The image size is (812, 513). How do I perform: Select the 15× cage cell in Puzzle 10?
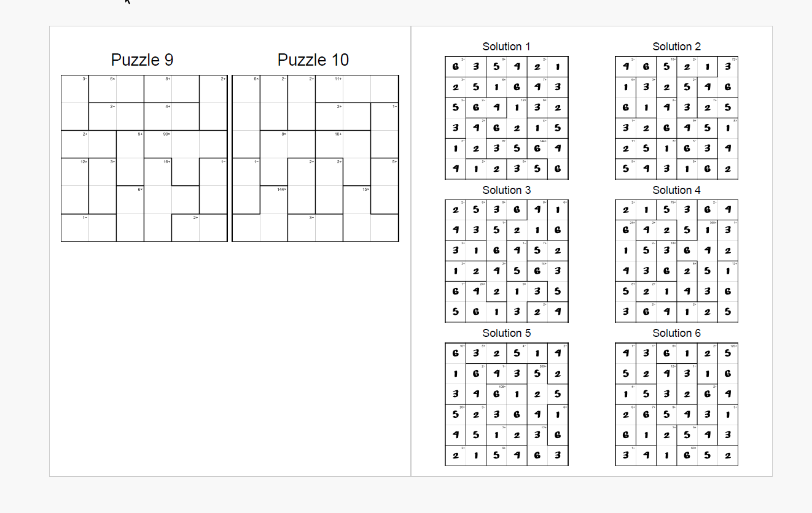357,199
